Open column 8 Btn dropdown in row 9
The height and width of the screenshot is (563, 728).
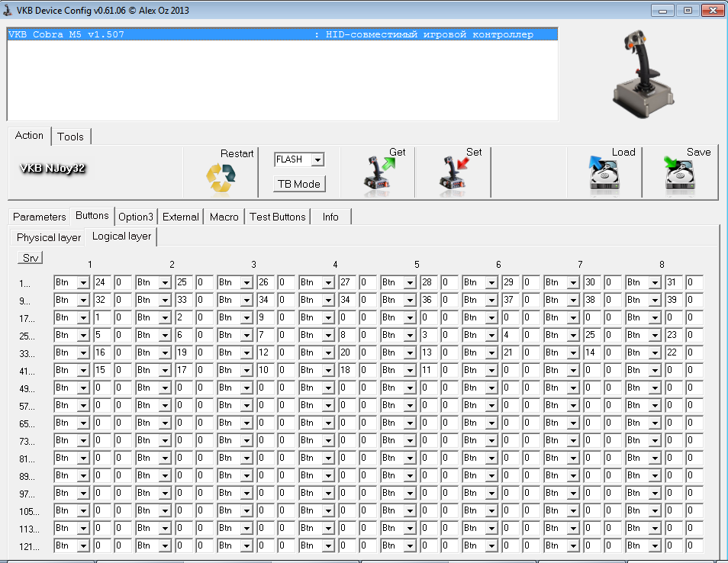point(656,301)
